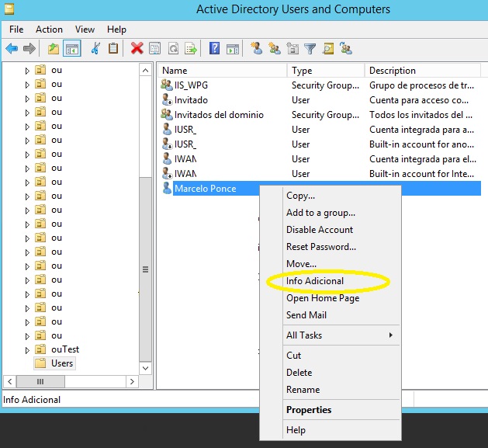Click the Create new user toolbar icon

(257, 48)
